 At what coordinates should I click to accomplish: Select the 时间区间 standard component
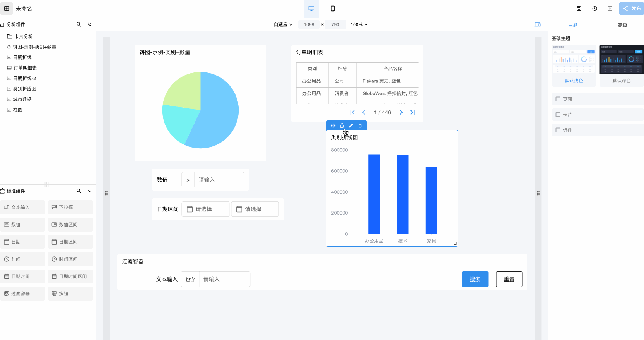pyautogui.click(x=70, y=259)
